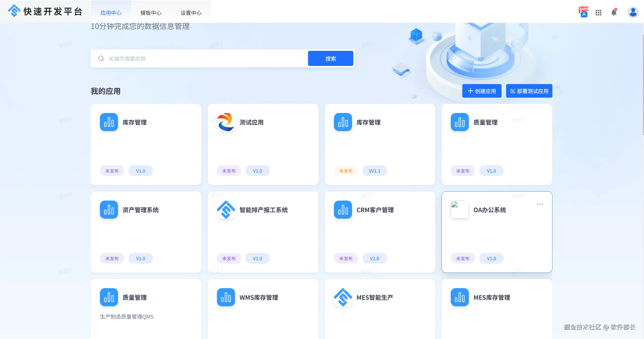Open the nine-dot apps grid icon

point(598,13)
